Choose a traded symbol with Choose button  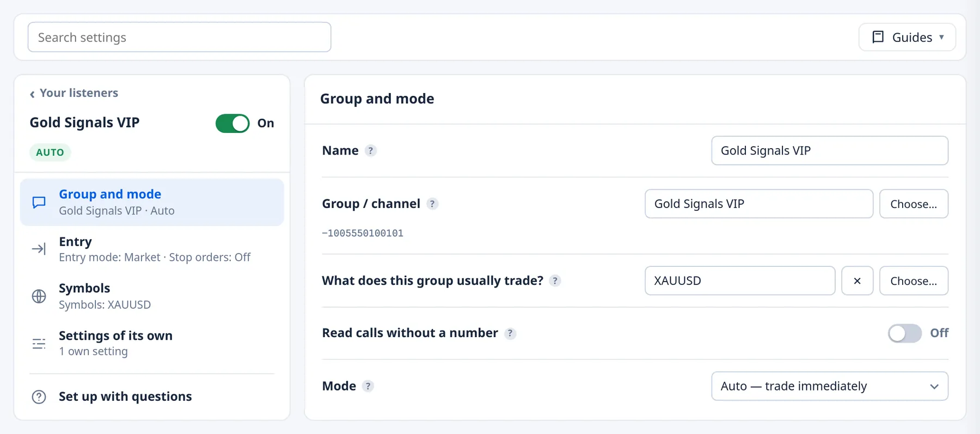tap(914, 281)
